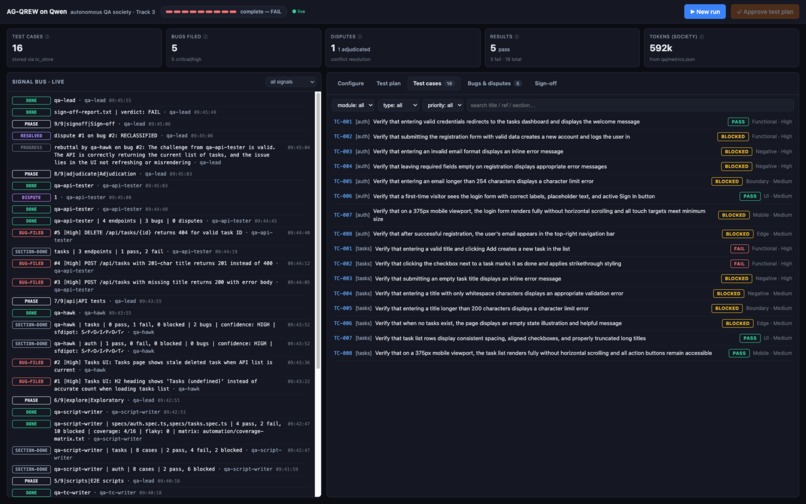Open the auth TC-001 test case link
The width and height of the screenshot is (806, 504).
(x=342, y=122)
